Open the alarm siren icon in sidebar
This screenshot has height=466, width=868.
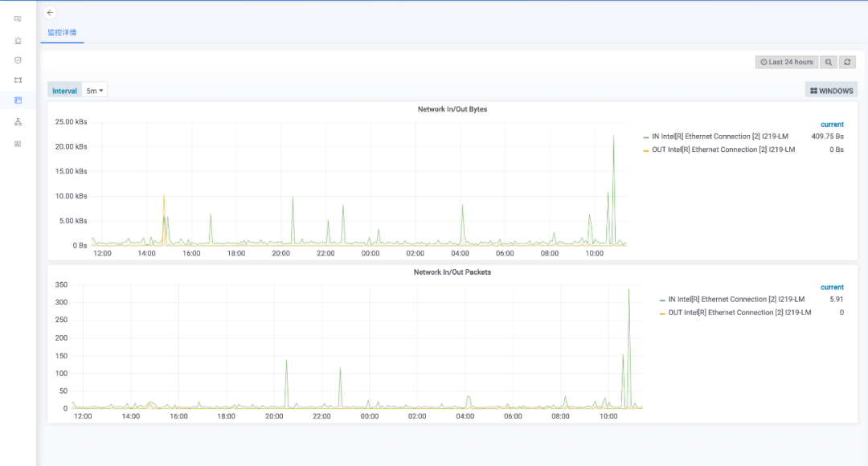click(18, 39)
